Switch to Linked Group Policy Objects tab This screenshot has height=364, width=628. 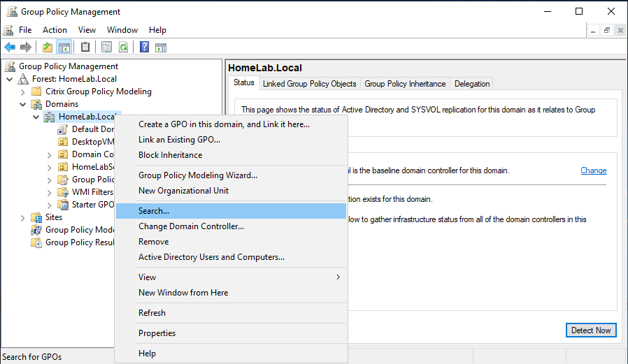(x=309, y=84)
